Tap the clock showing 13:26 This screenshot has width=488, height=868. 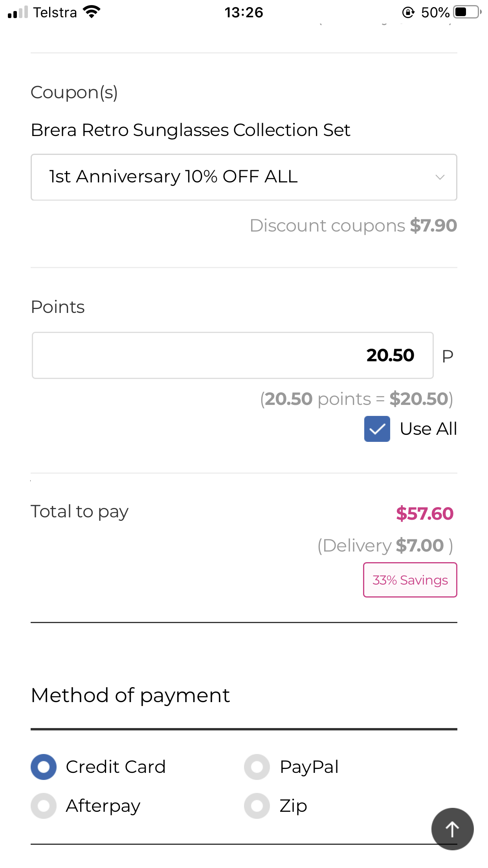[x=244, y=13]
